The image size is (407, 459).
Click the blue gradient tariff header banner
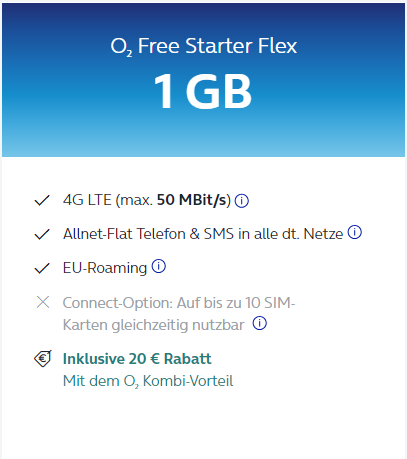pos(203,80)
